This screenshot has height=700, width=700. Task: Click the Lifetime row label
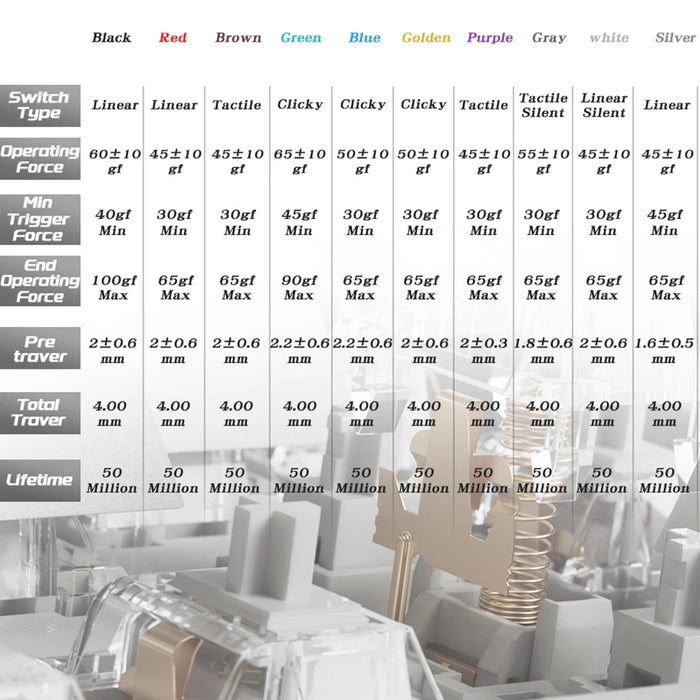coord(40,480)
